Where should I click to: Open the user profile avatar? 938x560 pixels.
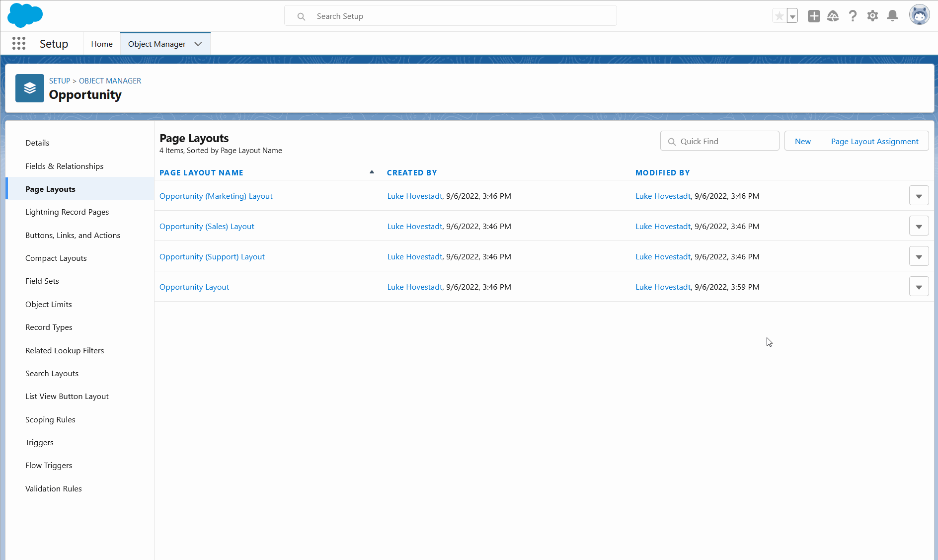pyautogui.click(x=920, y=15)
